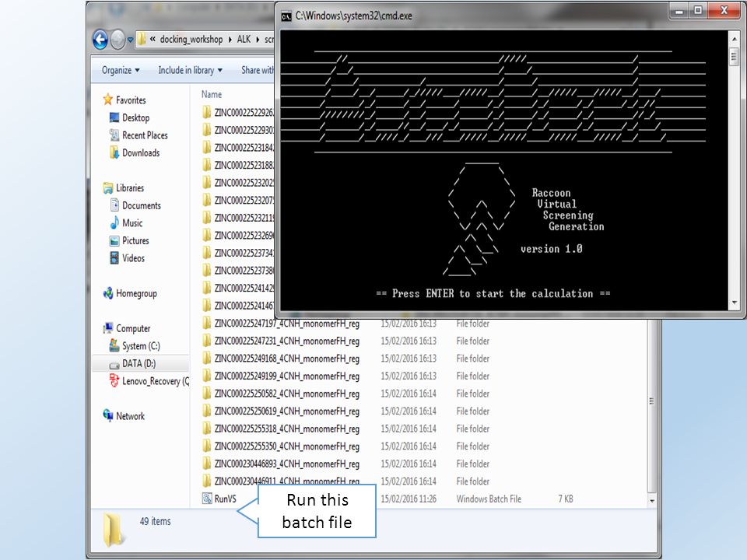Select ALK in the address breadcrumb
This screenshot has width=747, height=560.
pos(244,40)
